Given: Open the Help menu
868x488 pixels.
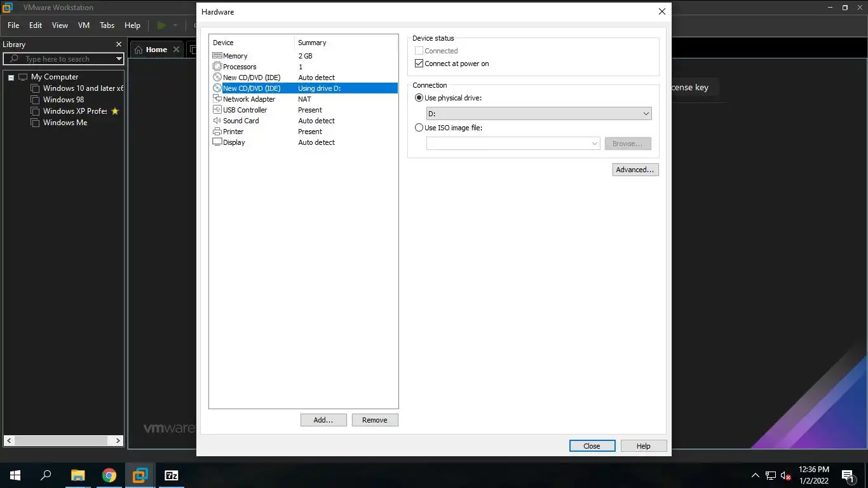Looking at the screenshot, I should (132, 25).
